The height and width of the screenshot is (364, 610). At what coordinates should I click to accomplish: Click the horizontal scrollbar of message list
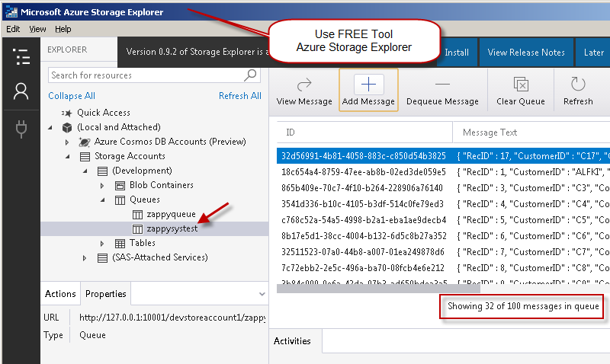pyautogui.click(x=378, y=289)
